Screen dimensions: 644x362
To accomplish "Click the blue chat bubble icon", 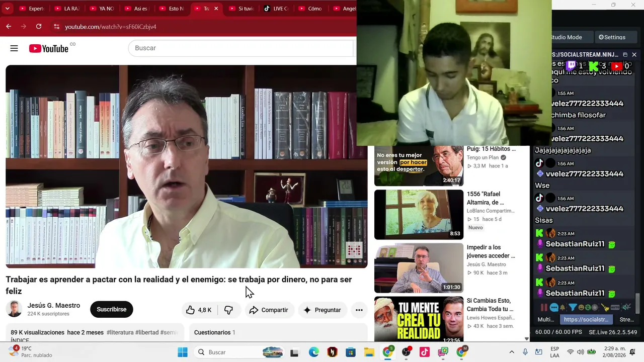I will [554, 307].
